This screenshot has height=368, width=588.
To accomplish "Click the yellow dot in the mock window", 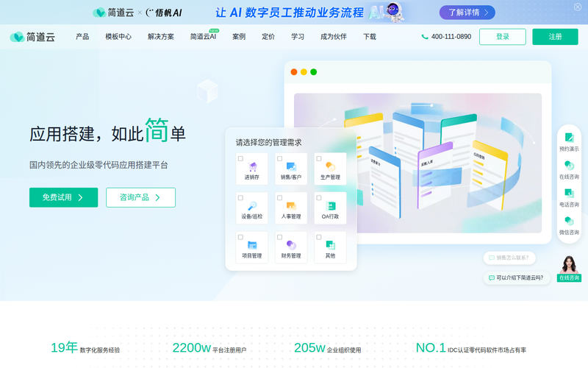I will (x=304, y=71).
